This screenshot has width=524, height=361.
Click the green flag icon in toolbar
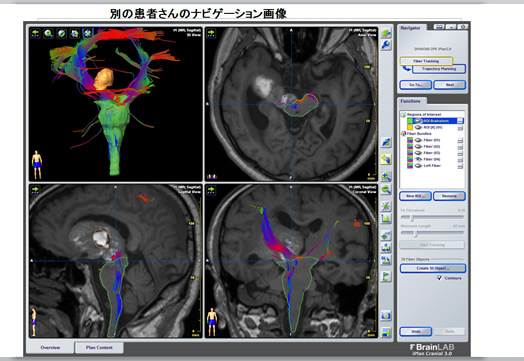tap(386, 276)
